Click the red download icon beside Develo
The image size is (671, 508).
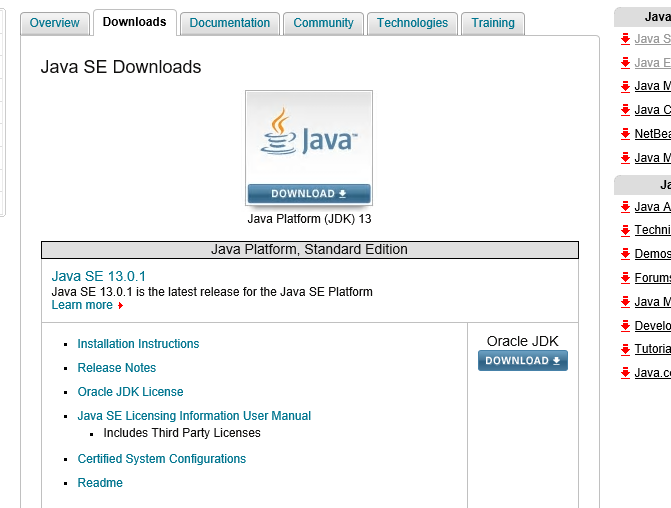pos(625,326)
